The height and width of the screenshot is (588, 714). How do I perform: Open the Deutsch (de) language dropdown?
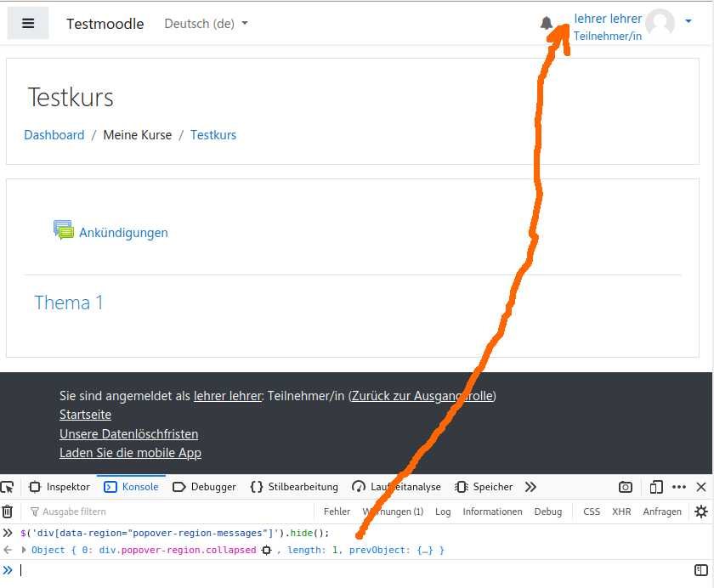[206, 24]
